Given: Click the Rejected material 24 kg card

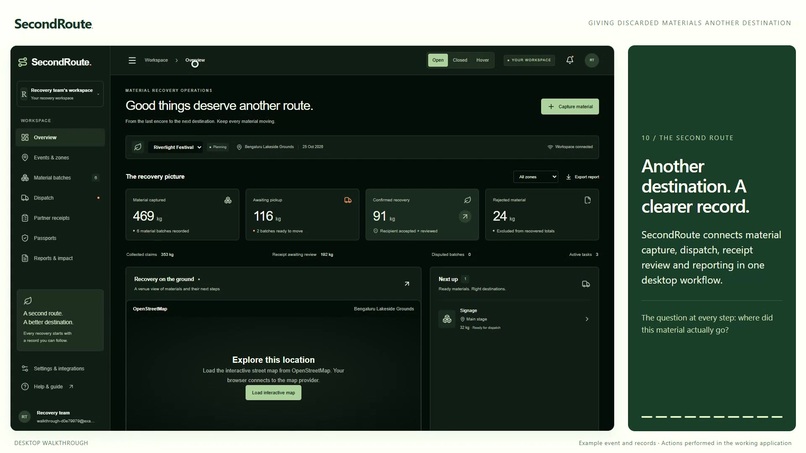Looking at the screenshot, I should (x=542, y=214).
